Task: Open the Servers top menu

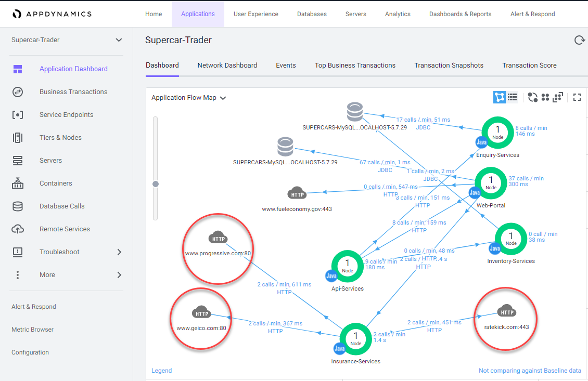Action: (x=356, y=14)
